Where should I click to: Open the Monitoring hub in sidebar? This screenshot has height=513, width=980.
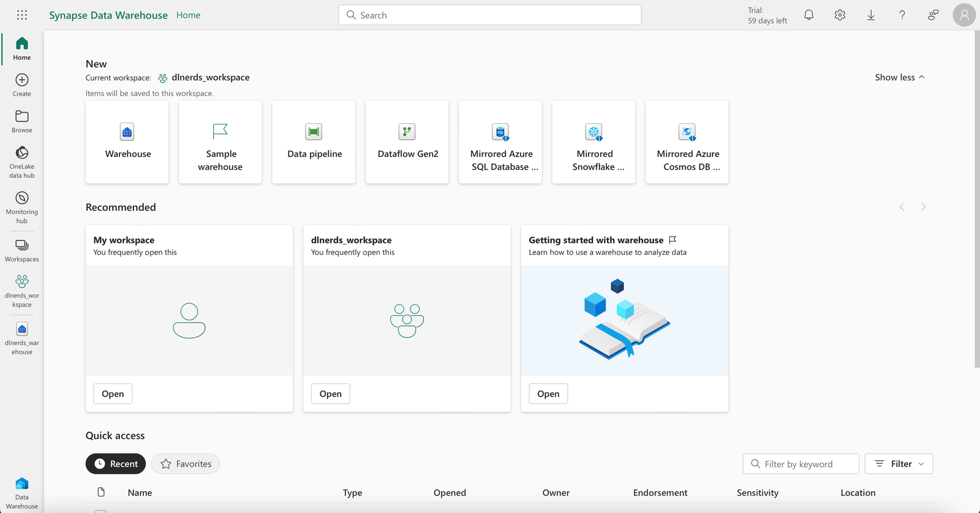(22, 208)
